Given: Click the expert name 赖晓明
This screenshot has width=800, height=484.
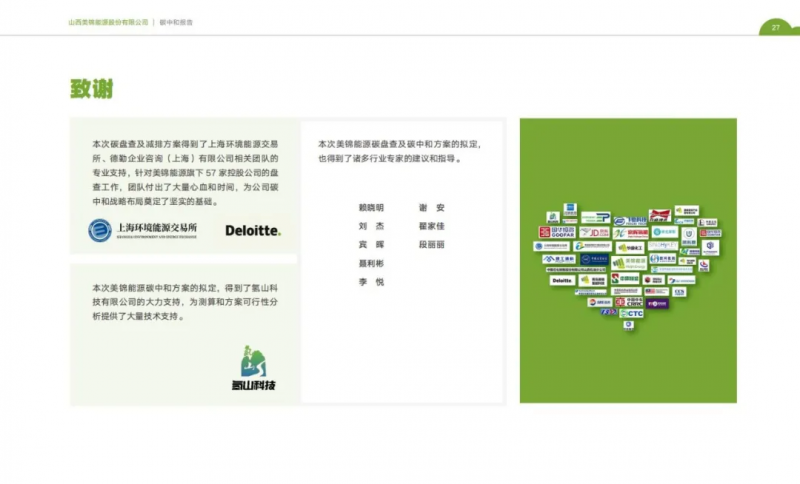Looking at the screenshot, I should [371, 208].
